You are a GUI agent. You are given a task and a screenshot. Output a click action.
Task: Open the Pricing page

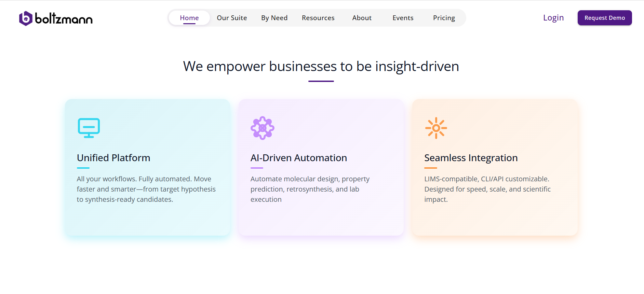[444, 18]
